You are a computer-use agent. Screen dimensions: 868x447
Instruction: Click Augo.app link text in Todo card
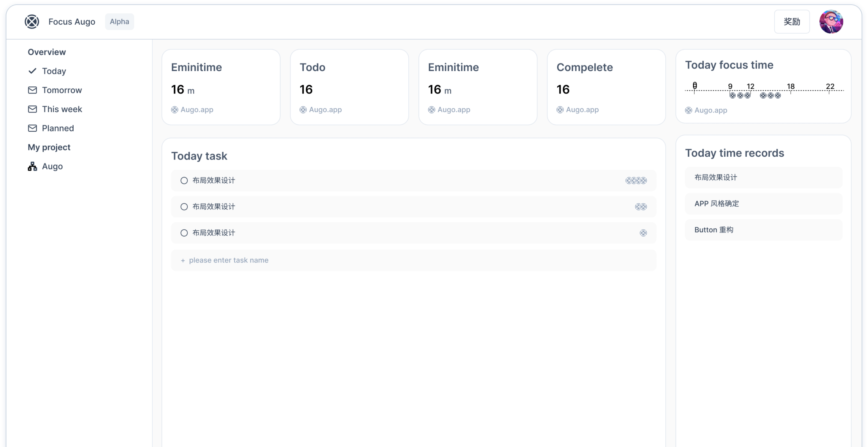pos(325,110)
